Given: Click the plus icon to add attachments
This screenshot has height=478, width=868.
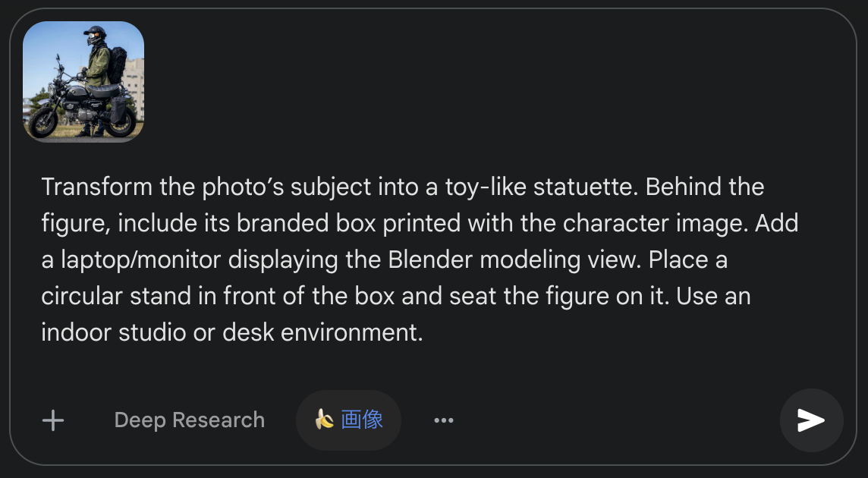Looking at the screenshot, I should pyautogui.click(x=53, y=420).
